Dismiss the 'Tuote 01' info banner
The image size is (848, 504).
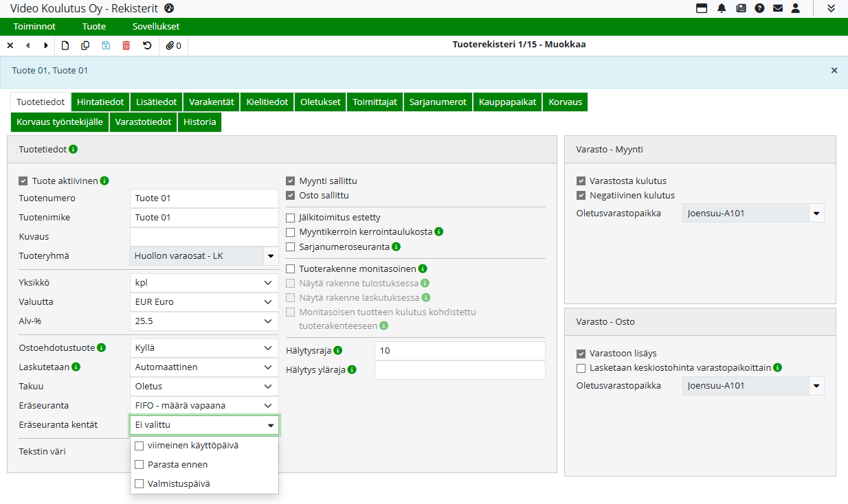click(834, 70)
